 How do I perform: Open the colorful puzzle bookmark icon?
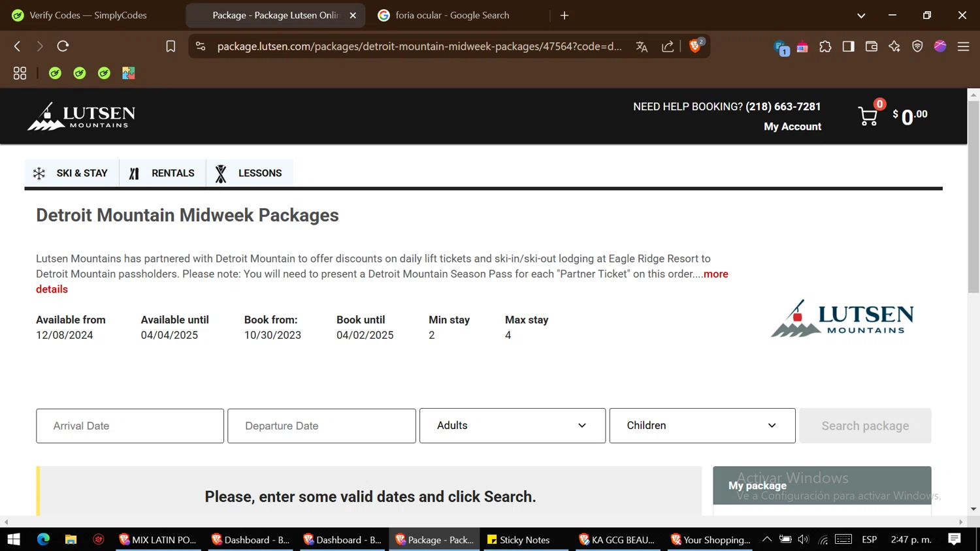[x=129, y=73]
